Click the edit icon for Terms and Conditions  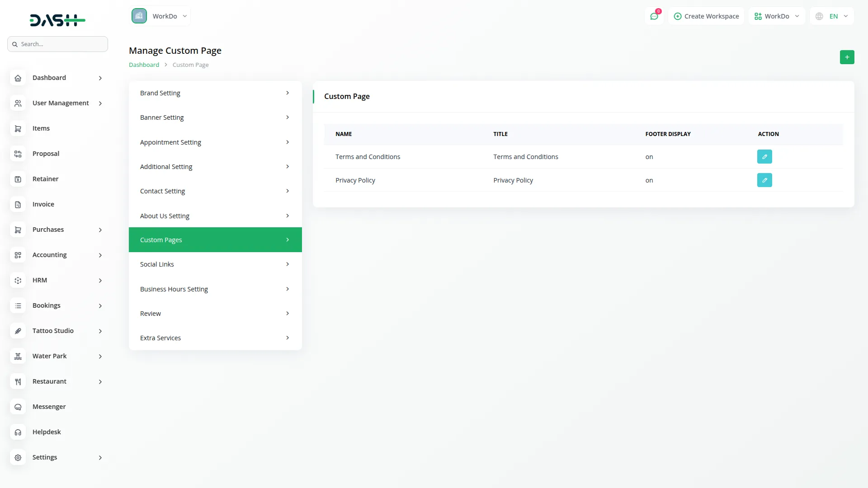pos(764,157)
